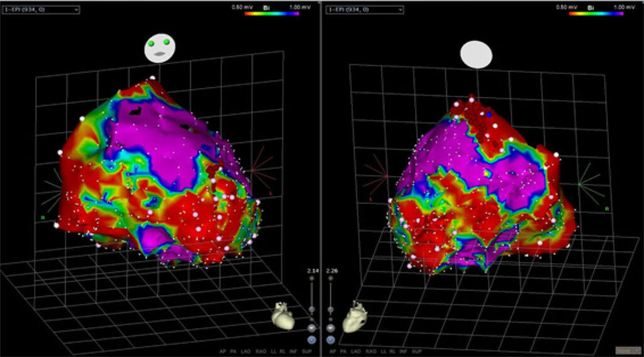
Task: Click the front-facing head orientation icon
Action: click(160, 48)
